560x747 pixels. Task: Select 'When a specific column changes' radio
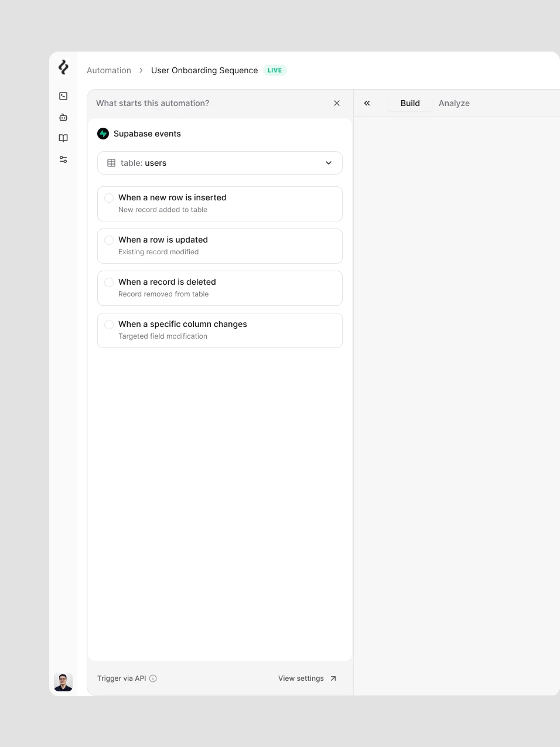109,325
